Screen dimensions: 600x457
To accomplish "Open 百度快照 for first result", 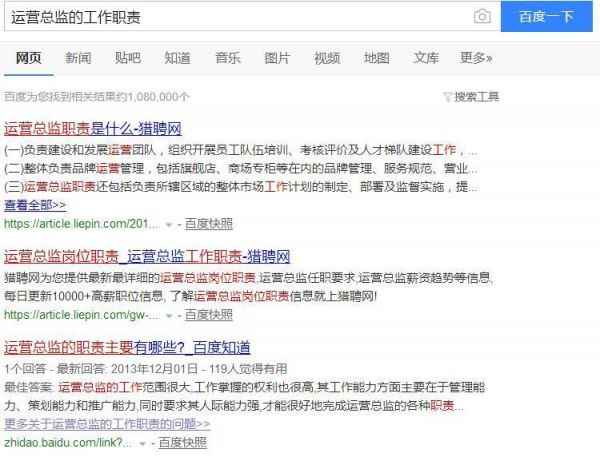I will (x=209, y=224).
